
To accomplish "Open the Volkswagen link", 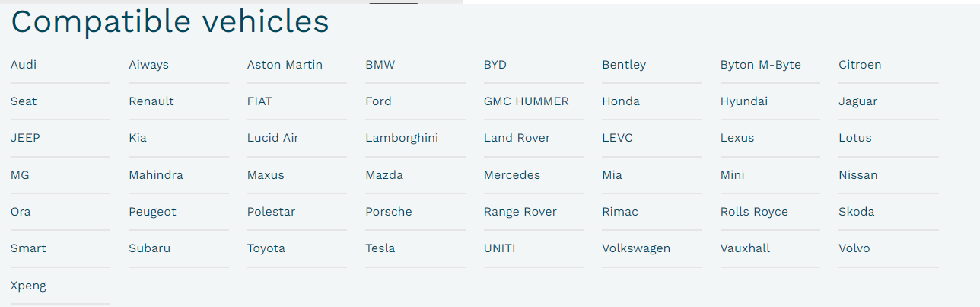I will coord(636,248).
